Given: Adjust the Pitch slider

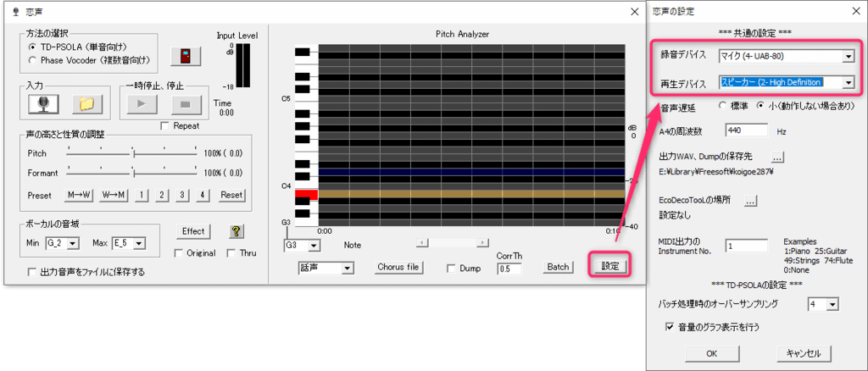Looking at the screenshot, I should pyautogui.click(x=132, y=153).
